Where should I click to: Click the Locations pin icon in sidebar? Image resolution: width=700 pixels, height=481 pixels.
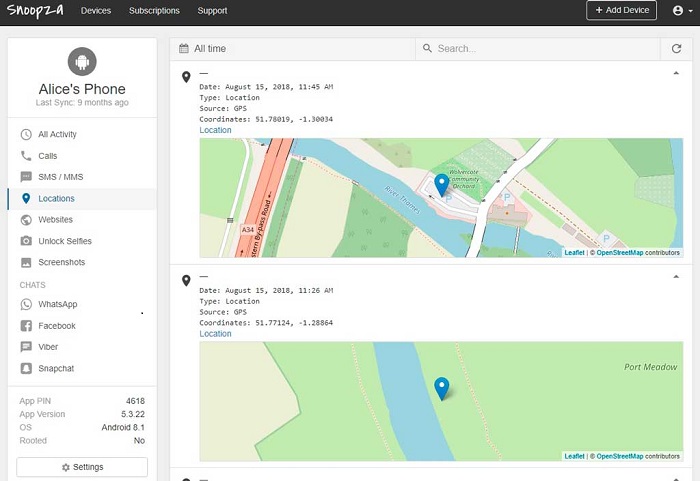coord(26,199)
